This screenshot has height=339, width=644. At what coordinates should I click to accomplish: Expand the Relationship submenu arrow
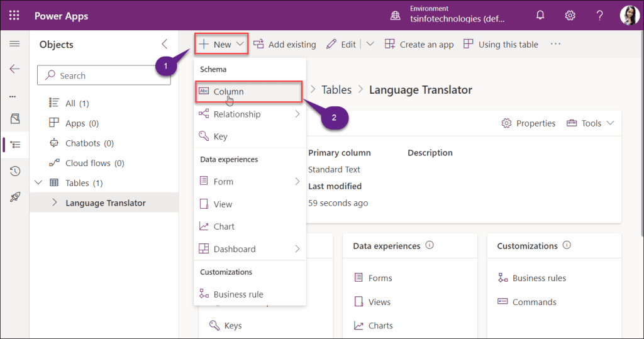297,114
